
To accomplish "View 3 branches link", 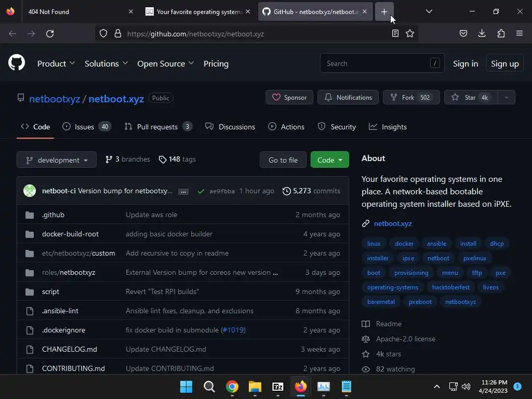I will coord(128,159).
